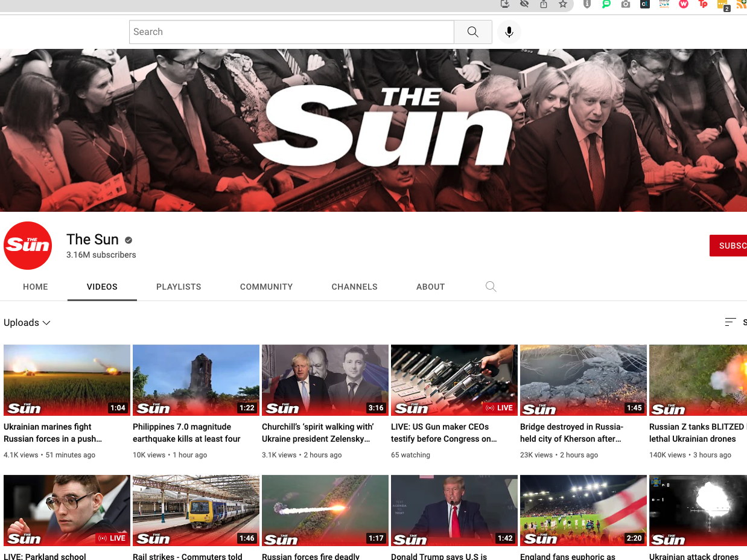Click inside the YouTube search field
This screenshot has height=560, width=747.
pyautogui.click(x=291, y=32)
